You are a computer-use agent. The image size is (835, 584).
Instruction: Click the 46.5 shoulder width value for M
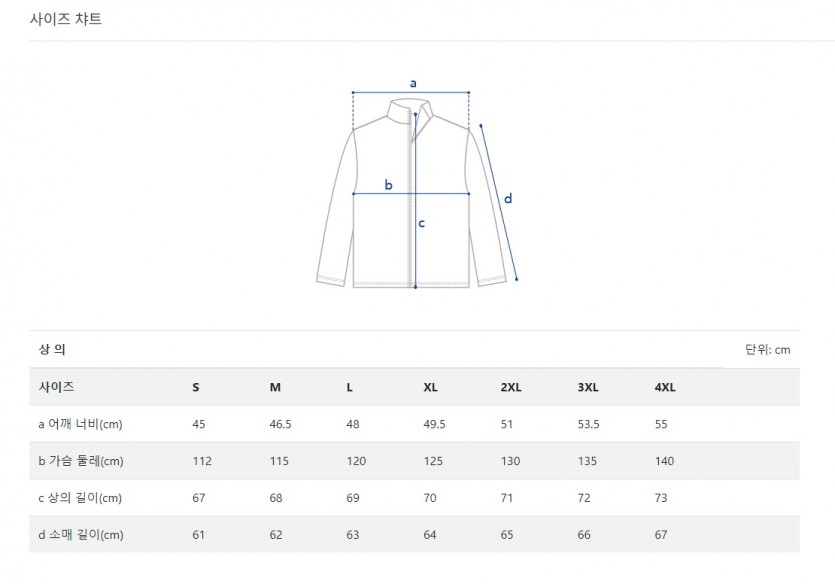click(x=280, y=424)
